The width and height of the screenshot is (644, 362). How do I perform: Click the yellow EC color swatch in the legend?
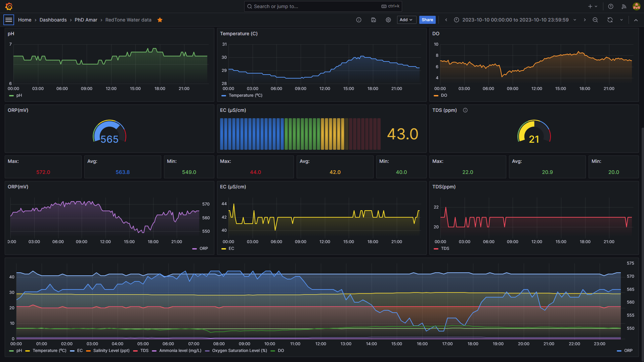pyautogui.click(x=224, y=248)
